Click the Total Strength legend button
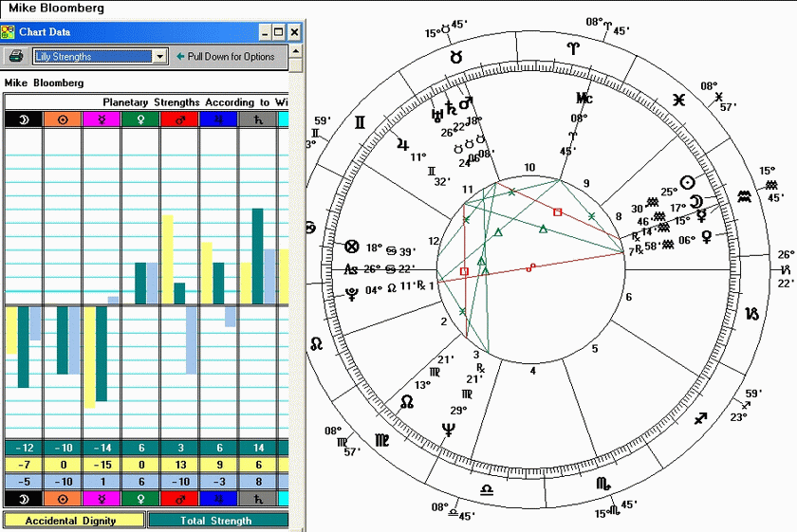Viewport: 797px width, 532px height. tap(218, 520)
